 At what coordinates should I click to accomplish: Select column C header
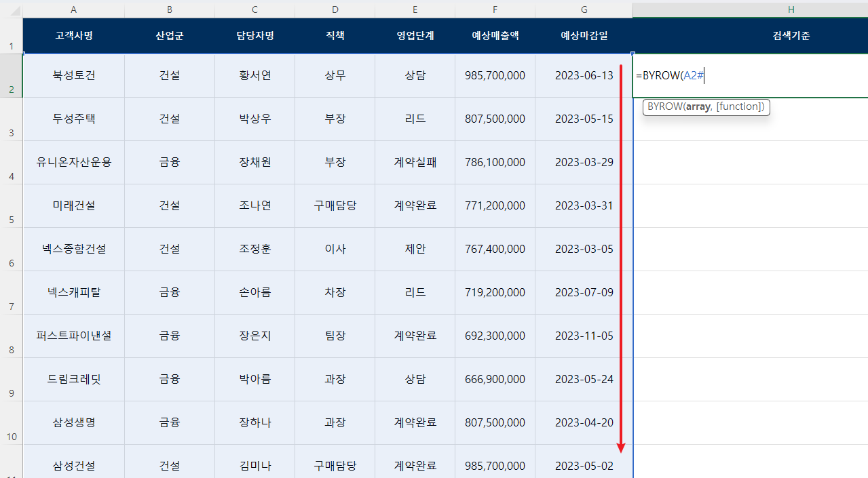[254, 9]
